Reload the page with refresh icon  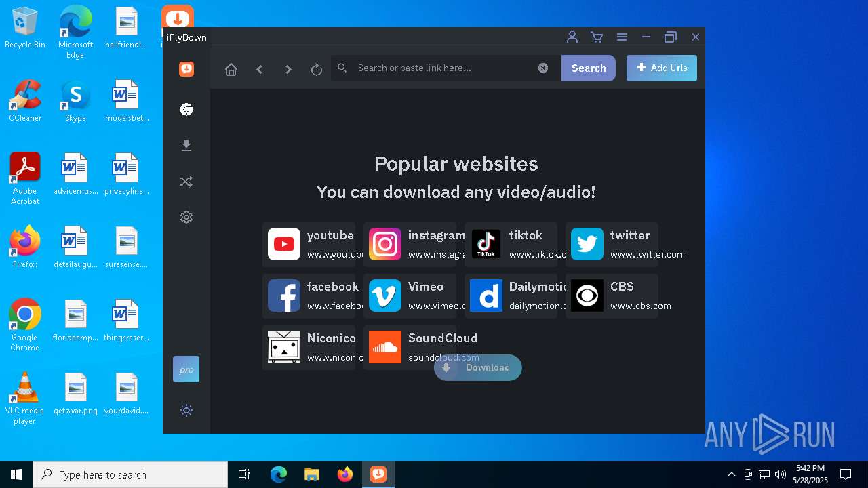coord(317,69)
